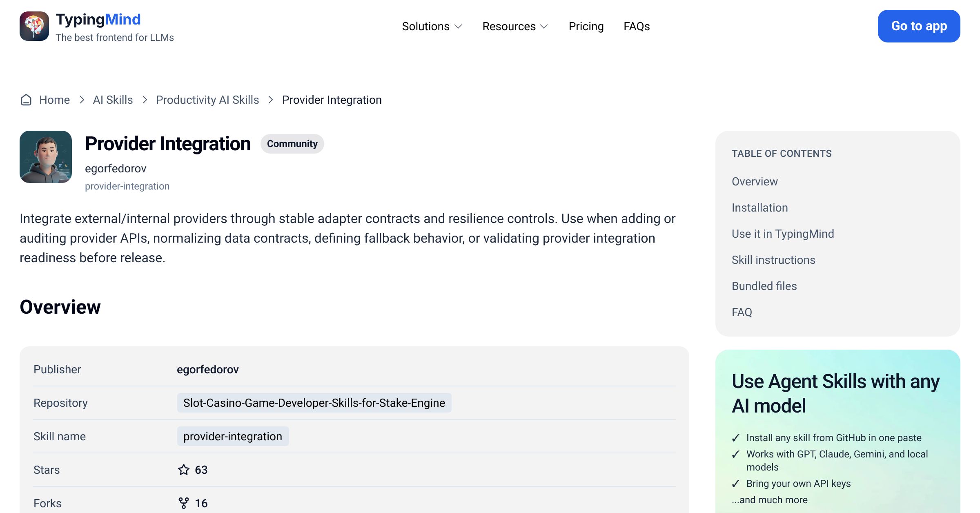Open Productivity AI Skills breadcrumb
The height and width of the screenshot is (513, 980).
[207, 100]
